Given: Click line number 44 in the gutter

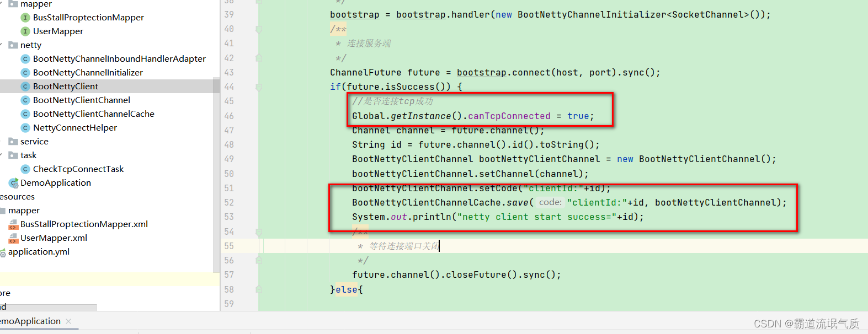Looking at the screenshot, I should 229,87.
